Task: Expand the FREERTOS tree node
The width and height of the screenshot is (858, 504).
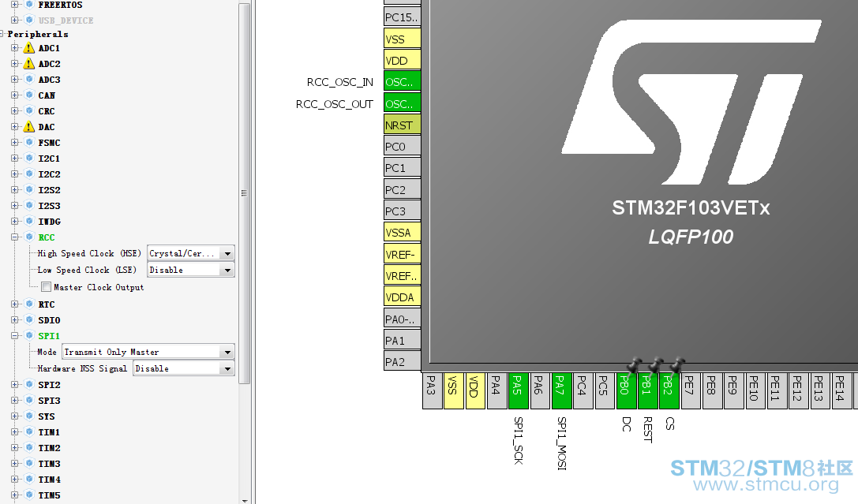Action: tap(15, 5)
